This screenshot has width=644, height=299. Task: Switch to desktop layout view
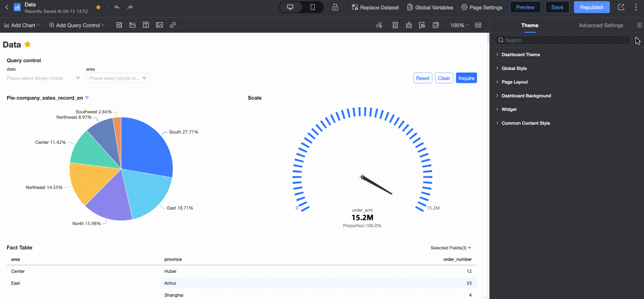pyautogui.click(x=290, y=7)
